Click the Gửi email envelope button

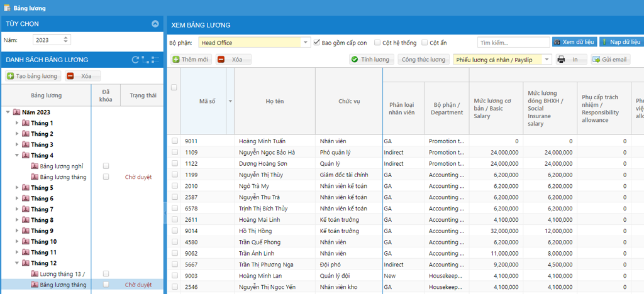point(610,60)
